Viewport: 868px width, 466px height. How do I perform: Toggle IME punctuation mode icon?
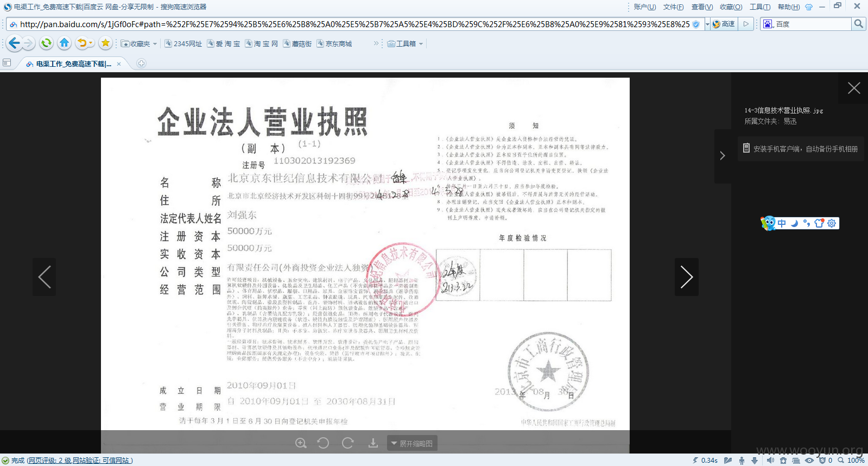coord(807,223)
